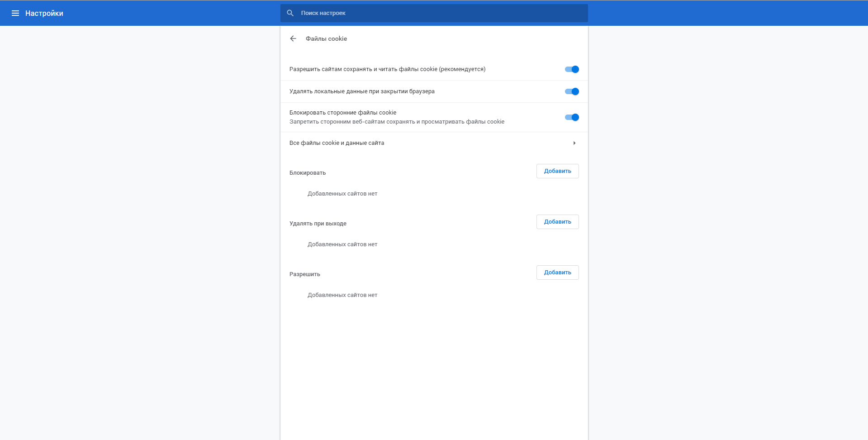This screenshot has height=440, width=868.
Task: Add a site to Блокировать list
Action: [x=558, y=171]
